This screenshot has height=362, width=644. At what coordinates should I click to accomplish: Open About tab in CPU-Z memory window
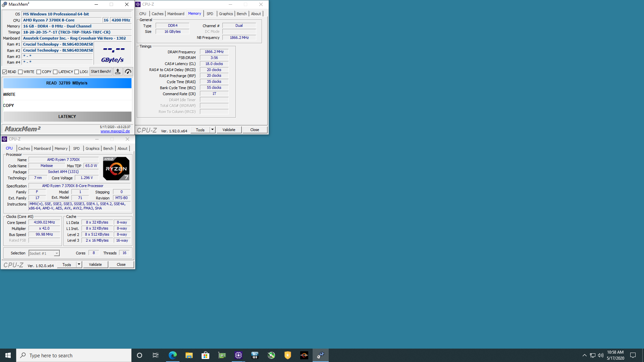(x=256, y=14)
